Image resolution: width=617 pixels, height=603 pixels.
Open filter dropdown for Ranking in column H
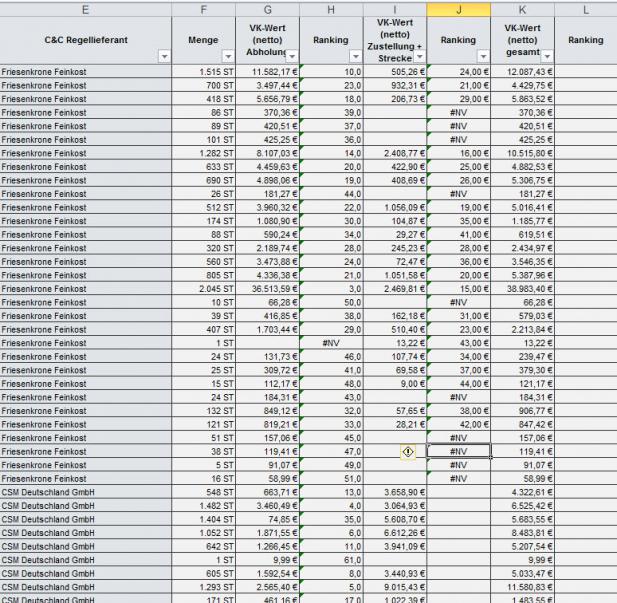(x=356, y=57)
